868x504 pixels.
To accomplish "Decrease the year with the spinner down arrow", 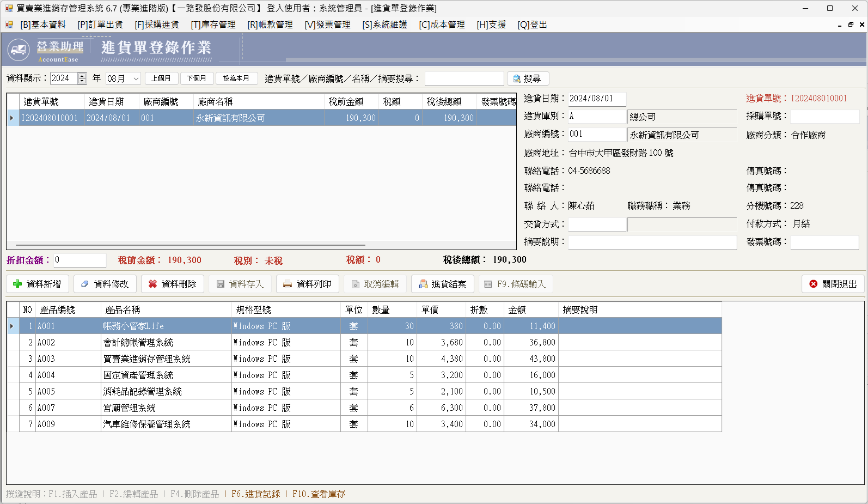I will [82, 81].
